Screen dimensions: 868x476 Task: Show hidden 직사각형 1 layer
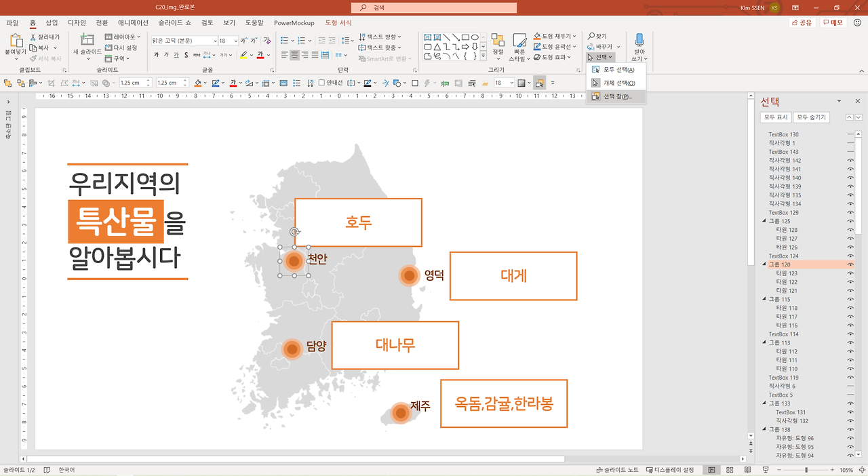[x=850, y=143]
